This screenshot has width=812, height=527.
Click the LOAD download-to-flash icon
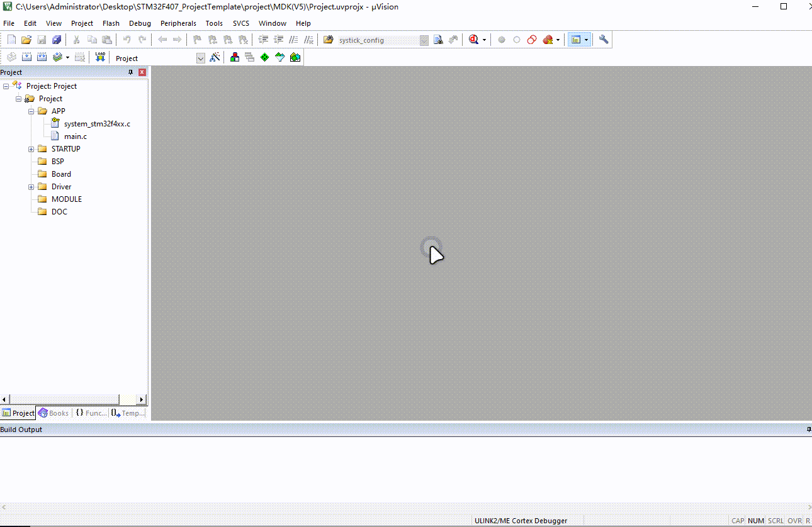coord(100,57)
